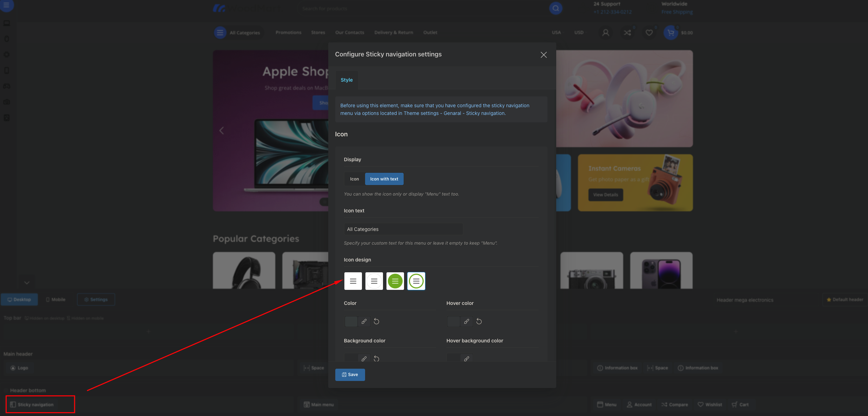The height and width of the screenshot is (416, 868).
Task: Choose the plain hamburger icon design
Action: point(353,281)
